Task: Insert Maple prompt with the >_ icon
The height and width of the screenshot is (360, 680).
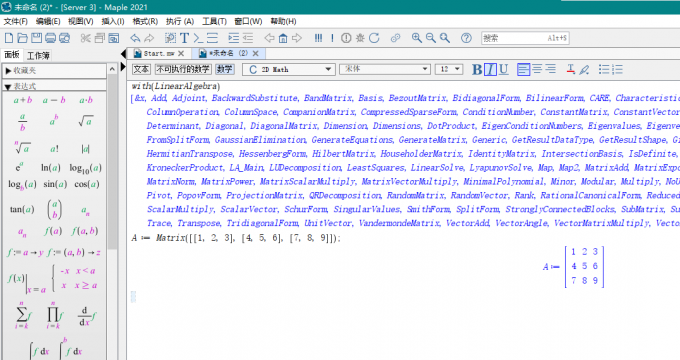Action: click(x=198, y=38)
